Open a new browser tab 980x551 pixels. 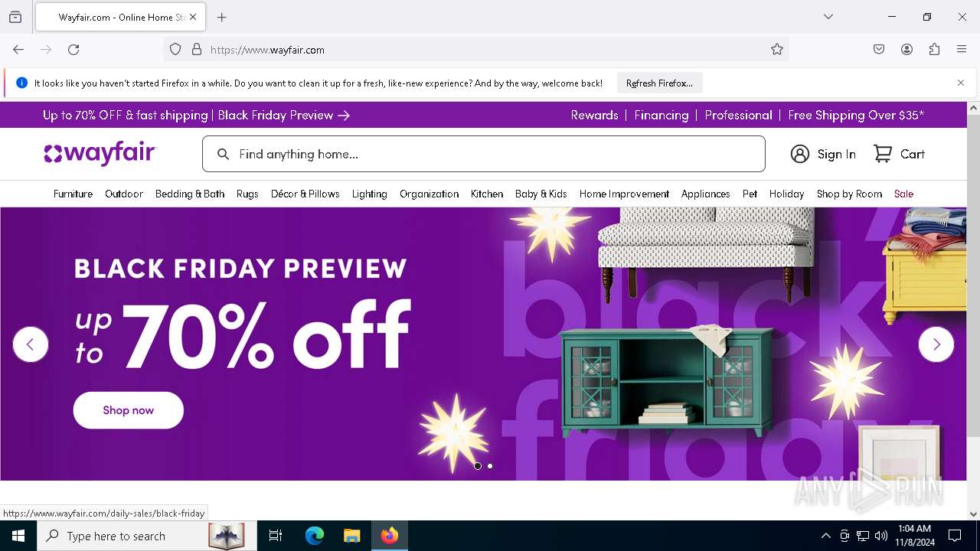pyautogui.click(x=222, y=17)
